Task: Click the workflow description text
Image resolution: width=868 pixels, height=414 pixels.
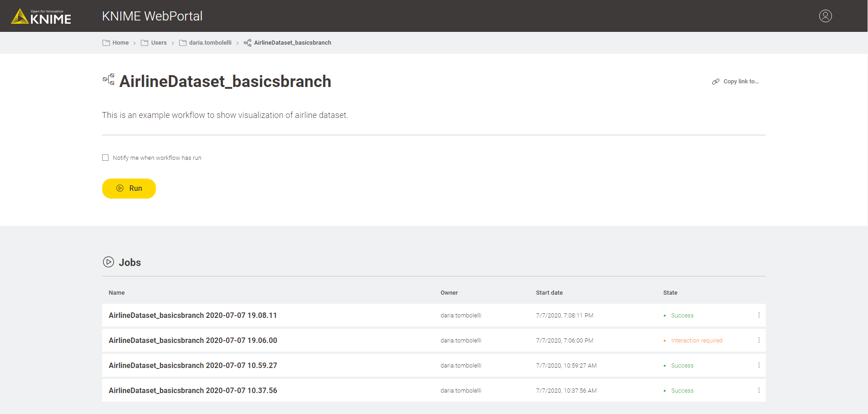Action: [225, 115]
